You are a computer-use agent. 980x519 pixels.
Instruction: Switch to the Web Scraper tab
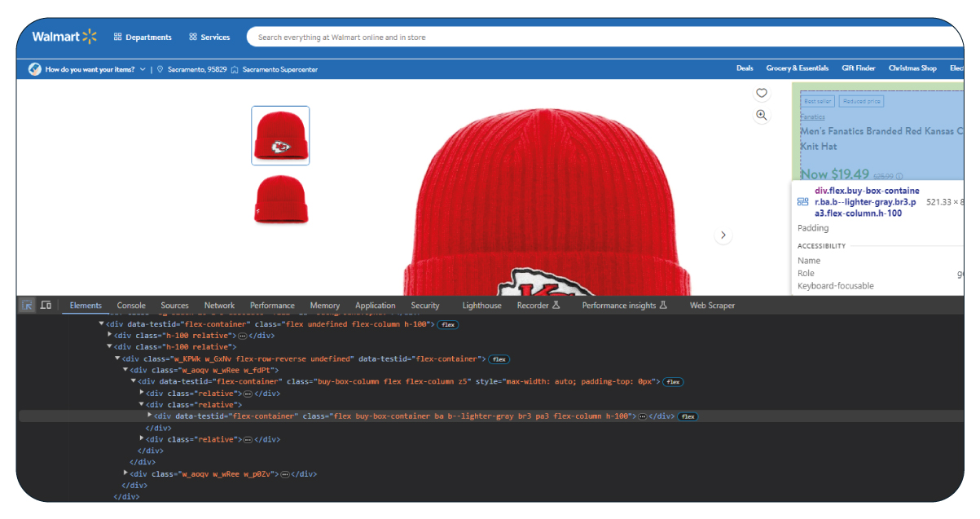(x=712, y=306)
